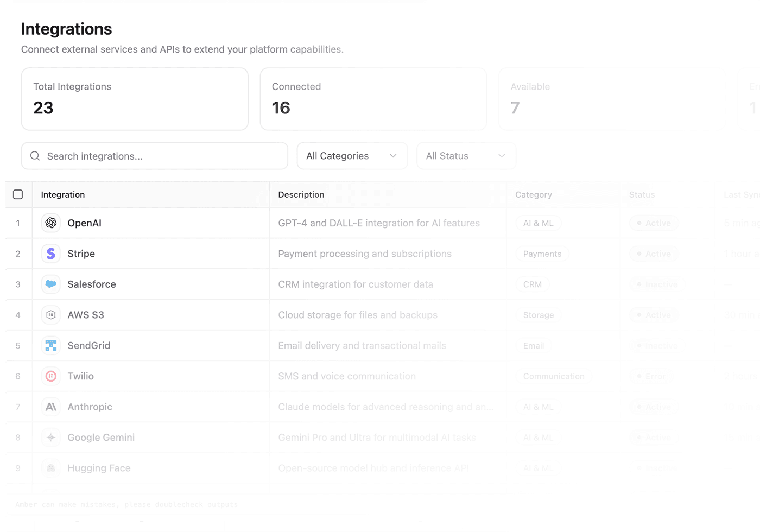760x532 pixels.
Task: Click the Connected stat card
Action: 373,99
